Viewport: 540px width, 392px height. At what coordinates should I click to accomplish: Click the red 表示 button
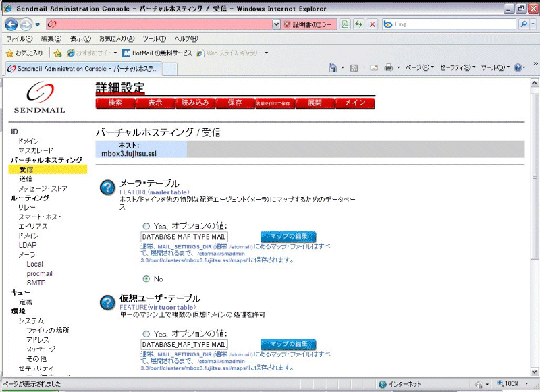(x=155, y=103)
